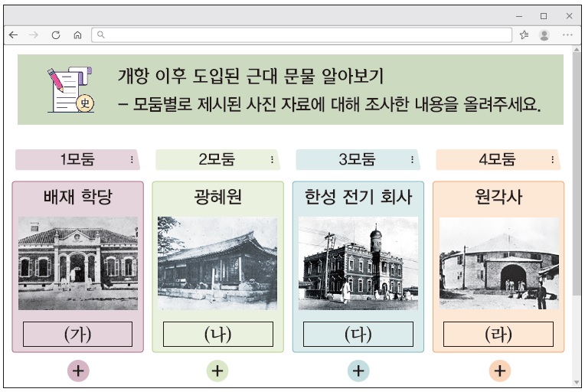Reload the page with refresh icon
585x392 pixels.
(x=55, y=34)
